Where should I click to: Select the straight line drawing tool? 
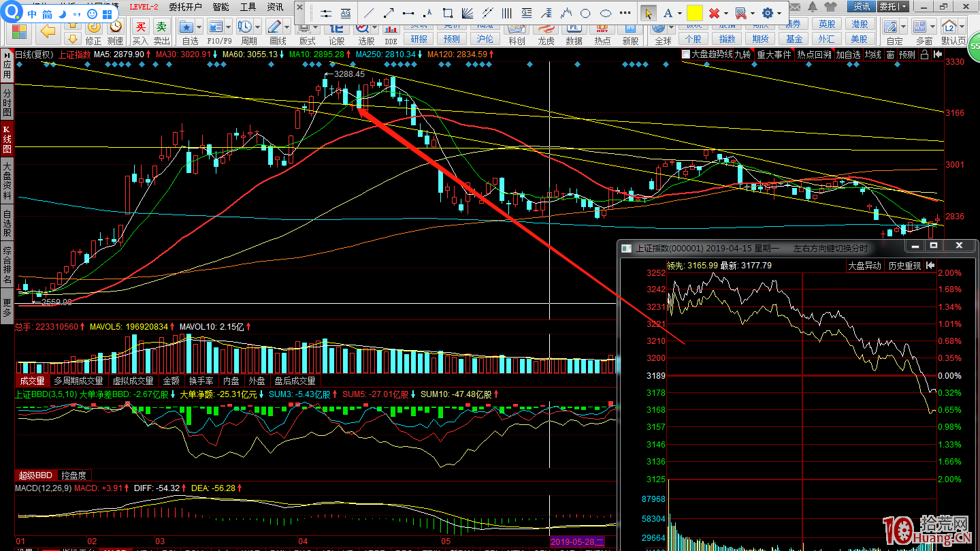tap(368, 13)
